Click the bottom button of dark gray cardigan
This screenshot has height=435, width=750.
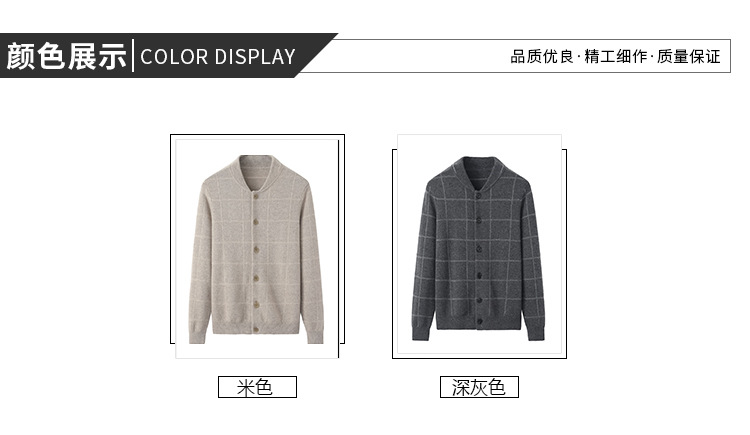coord(478,321)
